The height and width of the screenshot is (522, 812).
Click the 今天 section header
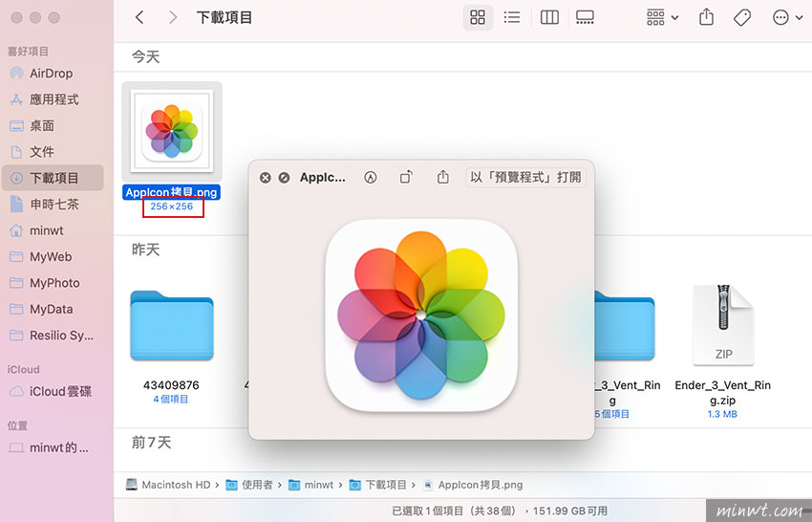[145, 56]
